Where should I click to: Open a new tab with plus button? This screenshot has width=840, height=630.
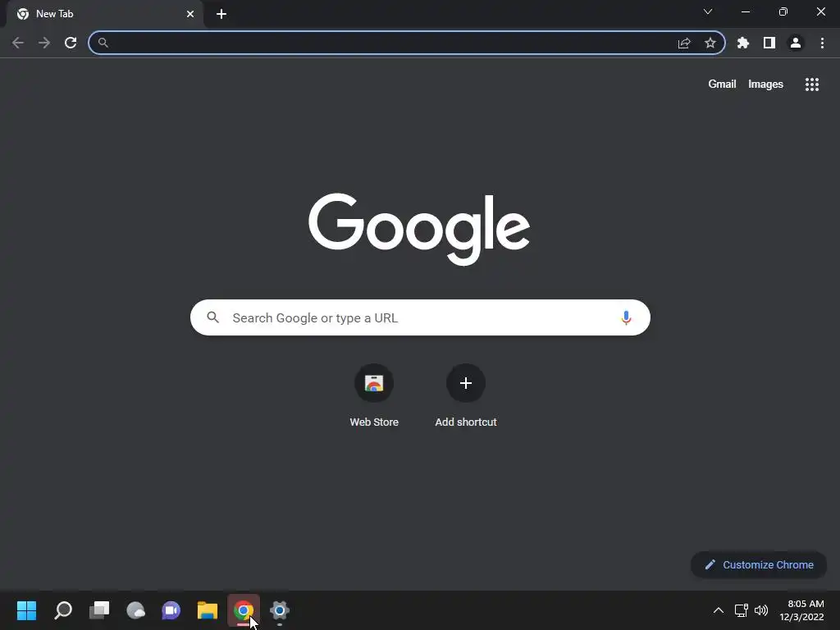[221, 14]
